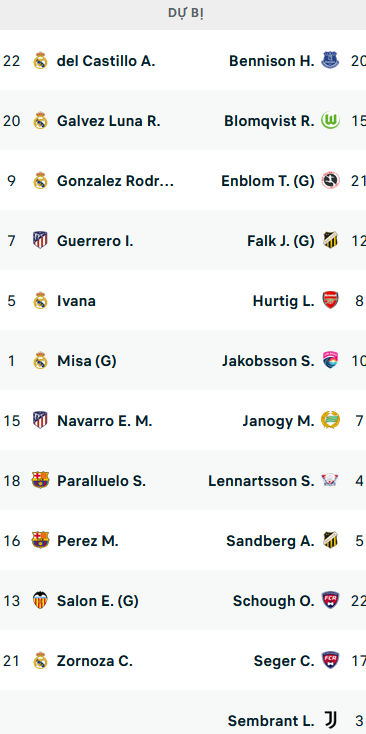
Task: Select player Schough O.
Action: pyautogui.click(x=273, y=601)
